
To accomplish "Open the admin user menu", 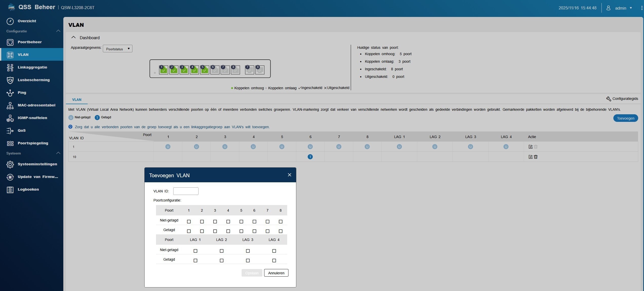I will click(620, 8).
